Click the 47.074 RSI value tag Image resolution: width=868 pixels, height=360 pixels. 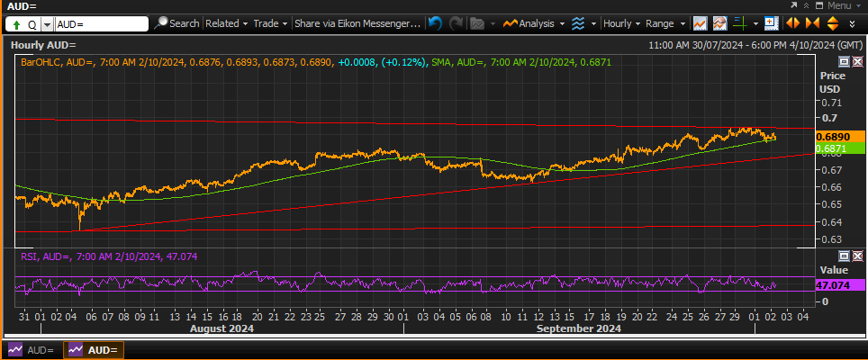(x=840, y=285)
